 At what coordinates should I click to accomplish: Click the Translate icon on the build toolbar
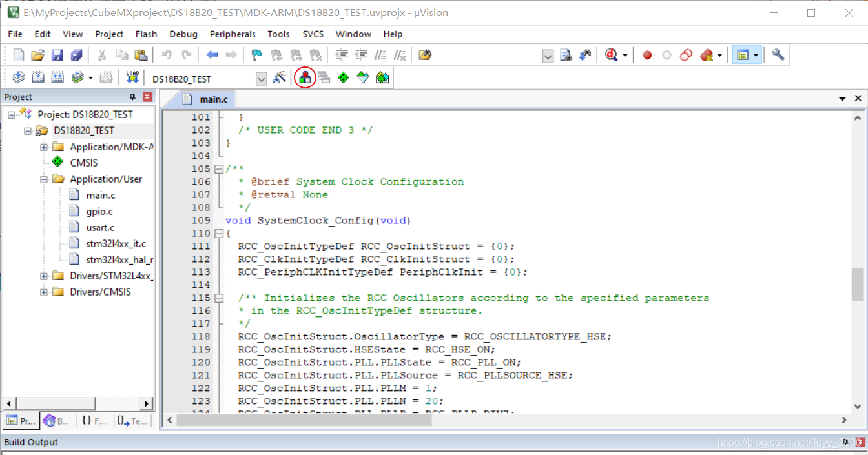click(x=19, y=77)
